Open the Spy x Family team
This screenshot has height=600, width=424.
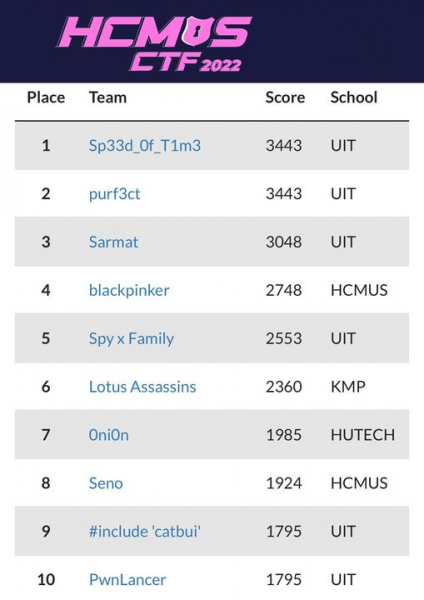point(131,339)
